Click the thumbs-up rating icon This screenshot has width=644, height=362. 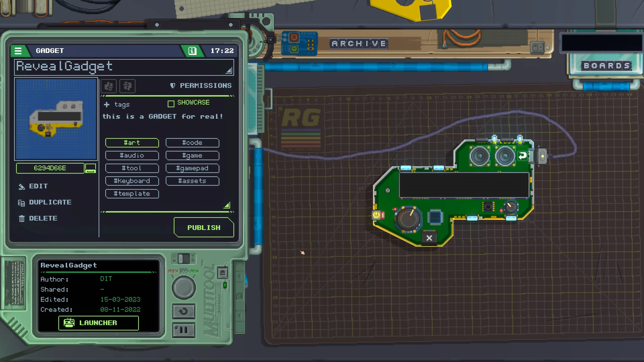pyautogui.click(x=109, y=86)
